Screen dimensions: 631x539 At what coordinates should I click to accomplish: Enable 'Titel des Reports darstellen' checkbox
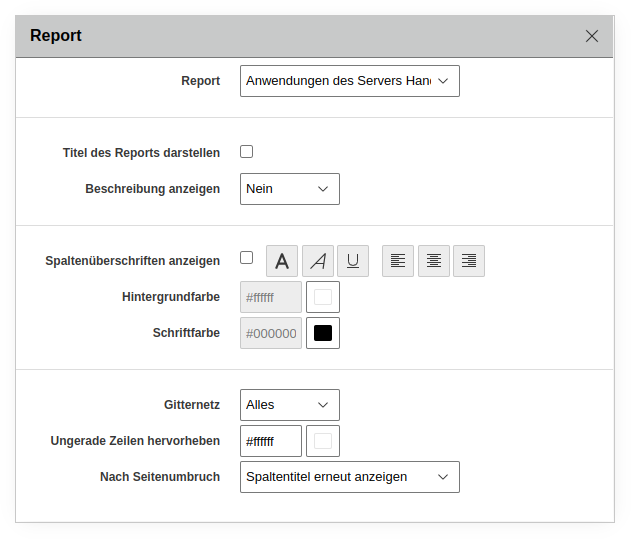(247, 152)
